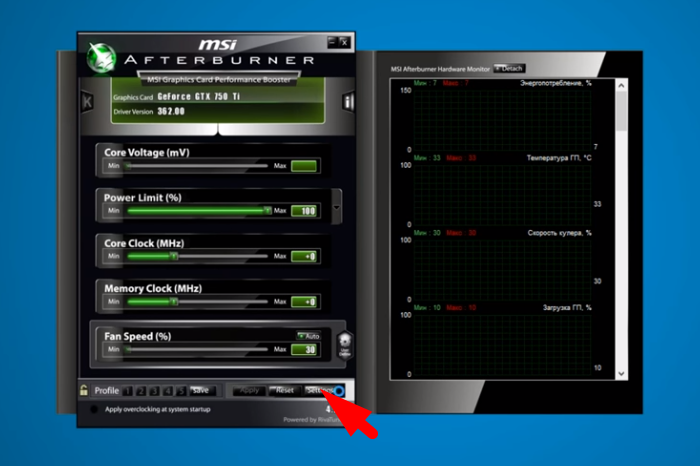This screenshot has width=700, height=466.
Task: Click the Fan Speed (%) label
Action: 138,336
